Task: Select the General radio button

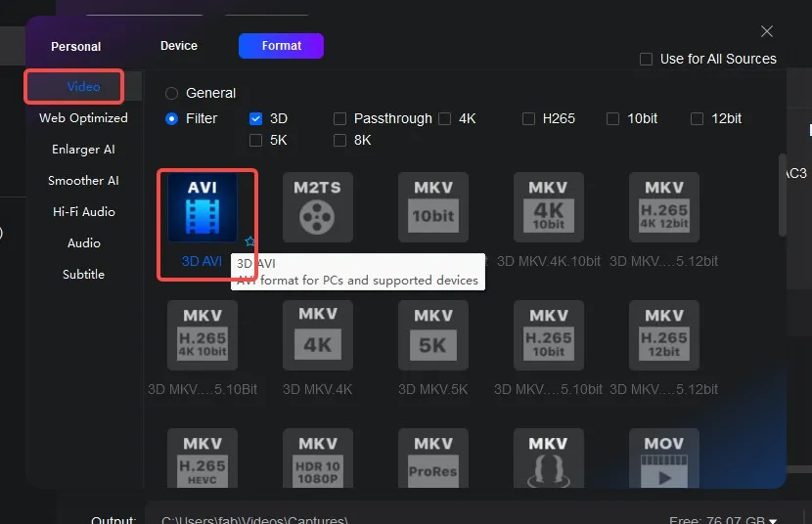Action: coord(172,93)
